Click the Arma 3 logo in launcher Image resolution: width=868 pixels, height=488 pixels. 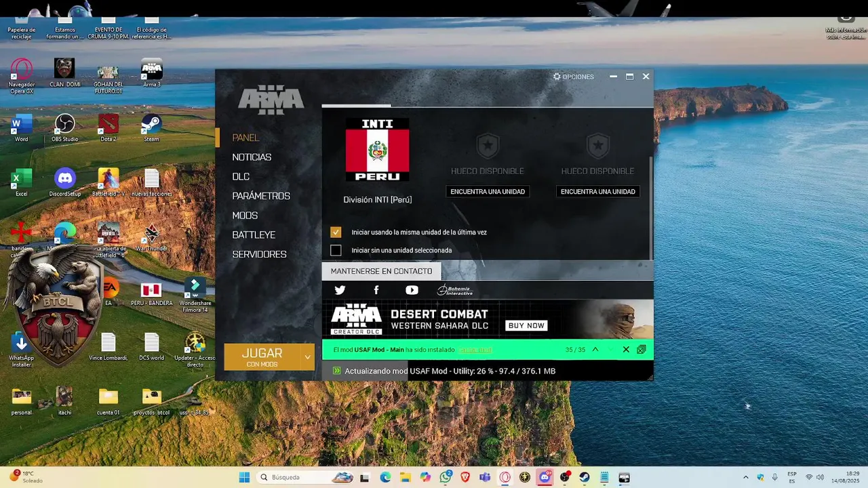pyautogui.click(x=271, y=100)
